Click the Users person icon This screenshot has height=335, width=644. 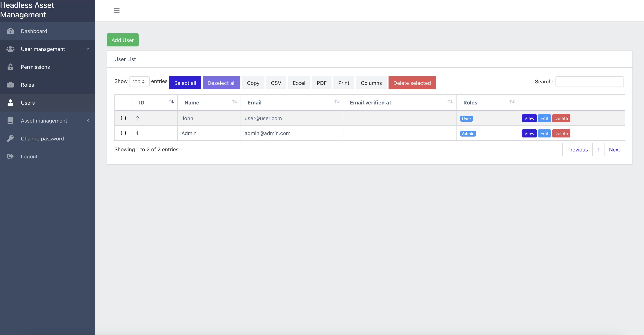pos(10,103)
